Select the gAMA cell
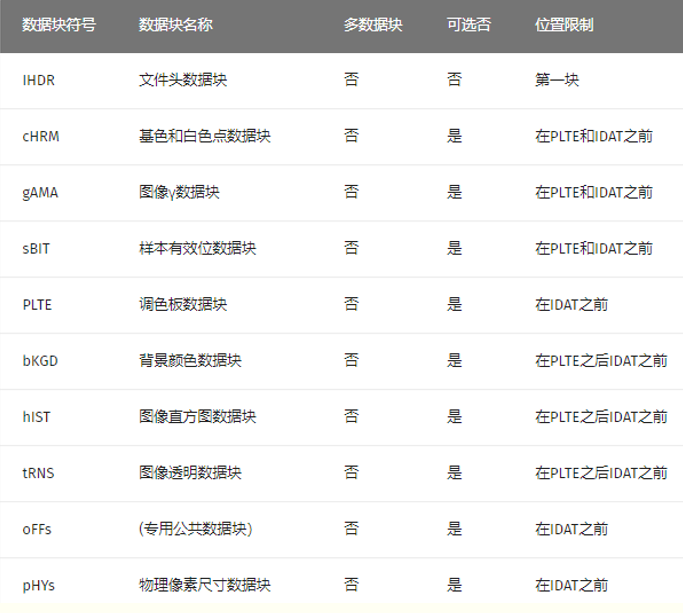This screenshot has height=613, width=683. click(40, 193)
